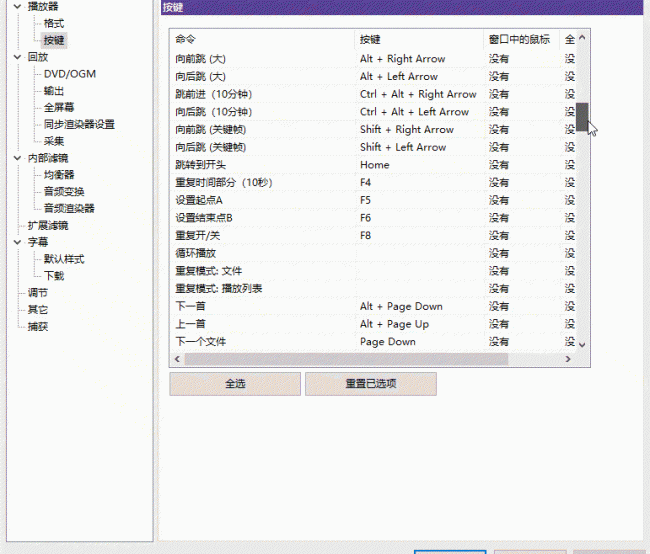Viewport: 650px width, 554px height.
Task: Collapse the 播放器 tree node
Action: click(17, 7)
